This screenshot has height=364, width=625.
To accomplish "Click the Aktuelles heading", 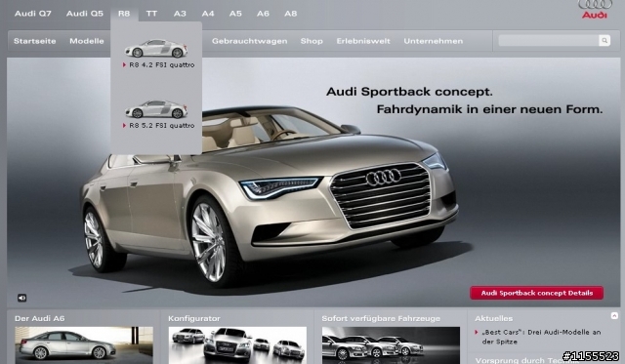I will (493, 318).
